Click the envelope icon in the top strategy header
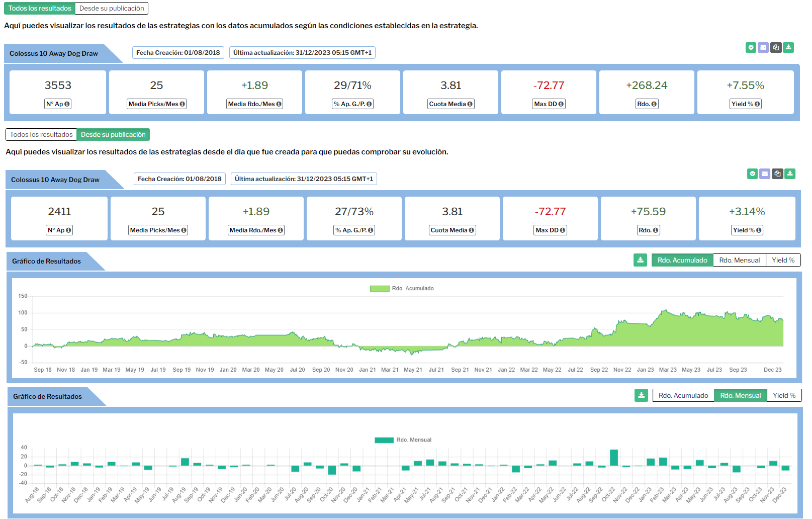The height and width of the screenshot is (519, 812). [763, 47]
